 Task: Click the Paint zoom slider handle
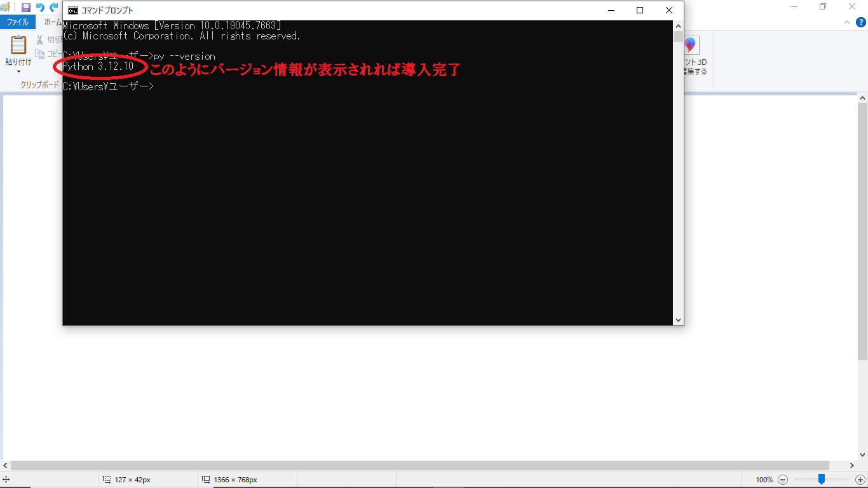point(822,480)
